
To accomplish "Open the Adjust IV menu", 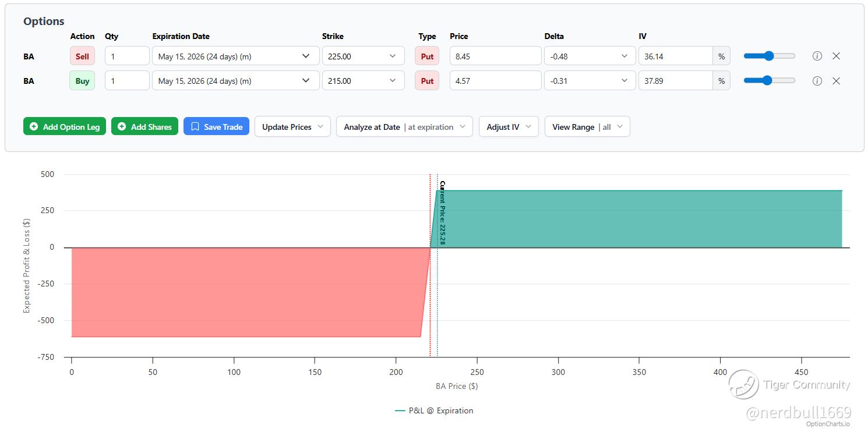I will 509,127.
